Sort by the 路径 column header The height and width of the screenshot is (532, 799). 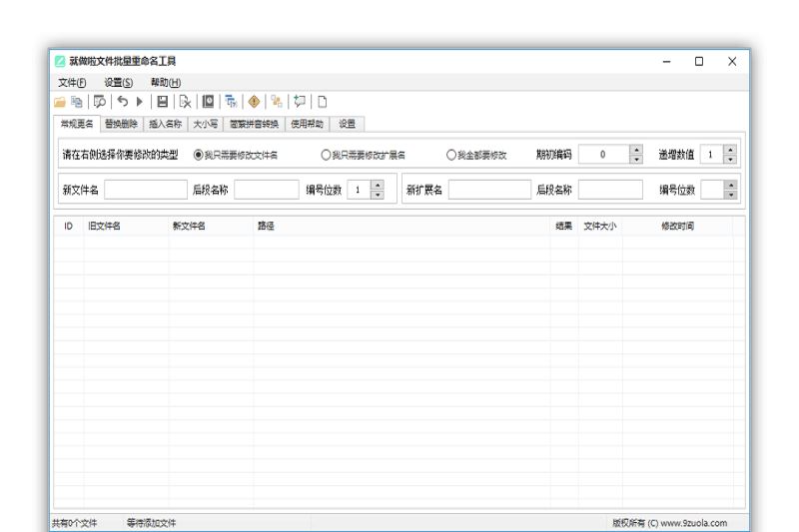click(402, 226)
